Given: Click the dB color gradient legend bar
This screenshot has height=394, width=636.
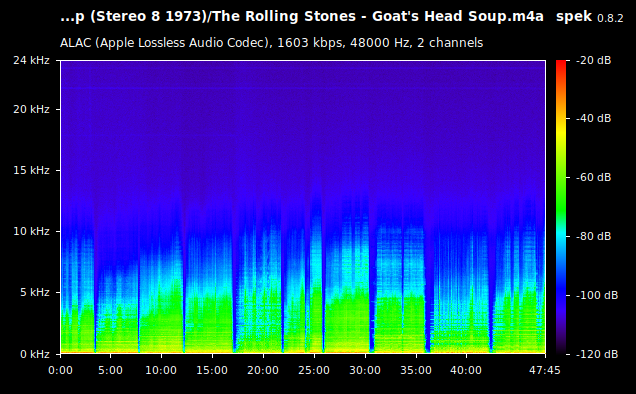Looking at the screenshot, I should click(x=561, y=207).
